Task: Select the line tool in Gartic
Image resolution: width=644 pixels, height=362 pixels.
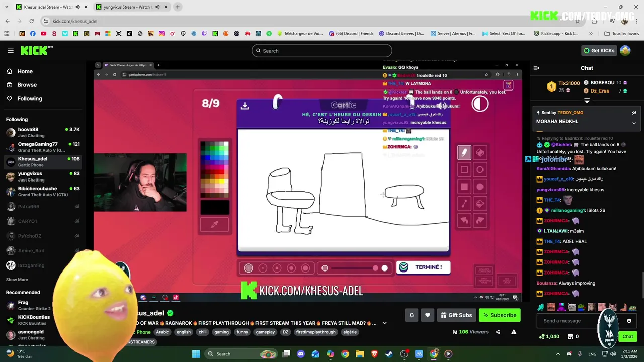Action: [x=464, y=204]
